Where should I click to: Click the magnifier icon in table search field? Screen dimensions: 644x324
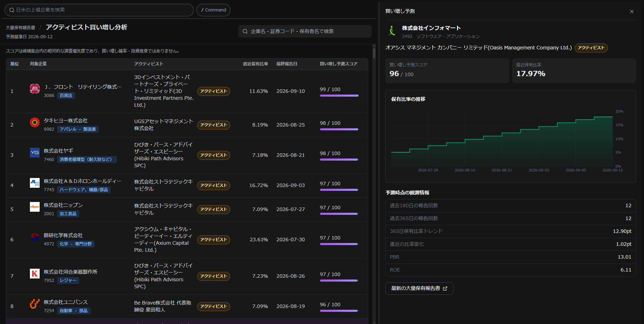pyautogui.click(x=245, y=31)
